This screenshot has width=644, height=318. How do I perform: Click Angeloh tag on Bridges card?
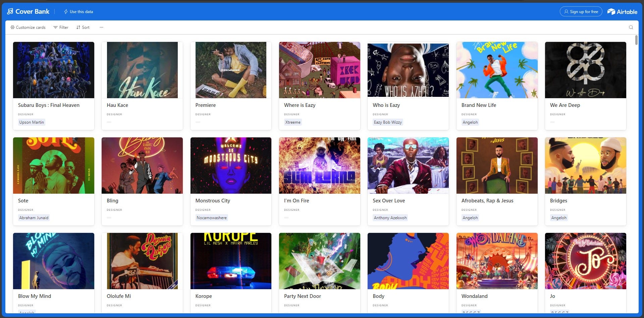pyautogui.click(x=559, y=218)
